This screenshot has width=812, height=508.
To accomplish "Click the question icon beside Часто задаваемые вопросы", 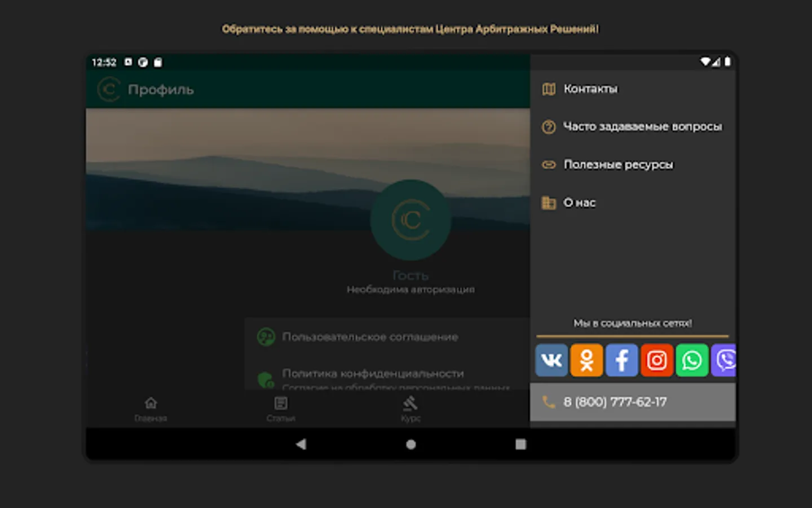I will pos(549,127).
